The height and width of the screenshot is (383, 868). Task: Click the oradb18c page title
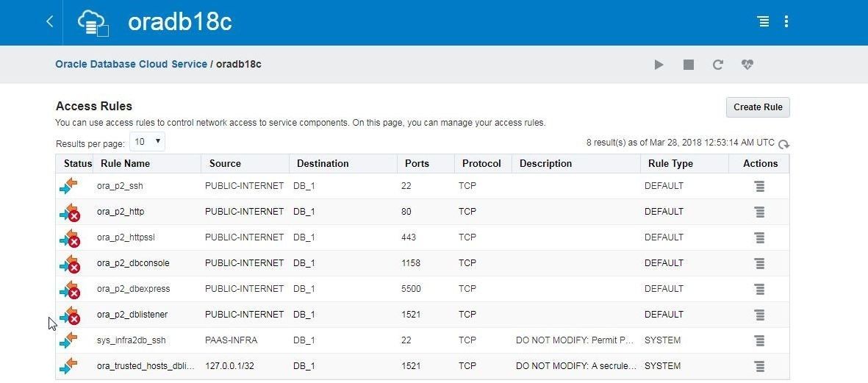[x=180, y=22]
